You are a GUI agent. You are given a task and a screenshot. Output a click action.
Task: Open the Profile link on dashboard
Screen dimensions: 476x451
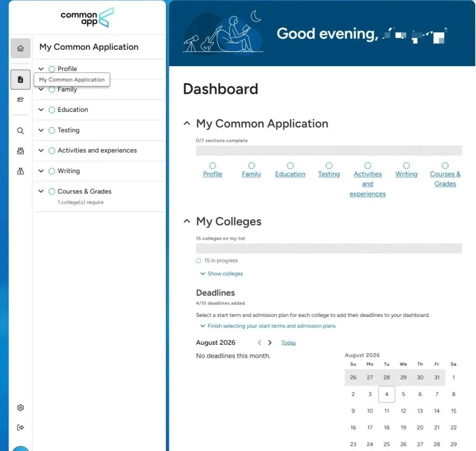212,174
